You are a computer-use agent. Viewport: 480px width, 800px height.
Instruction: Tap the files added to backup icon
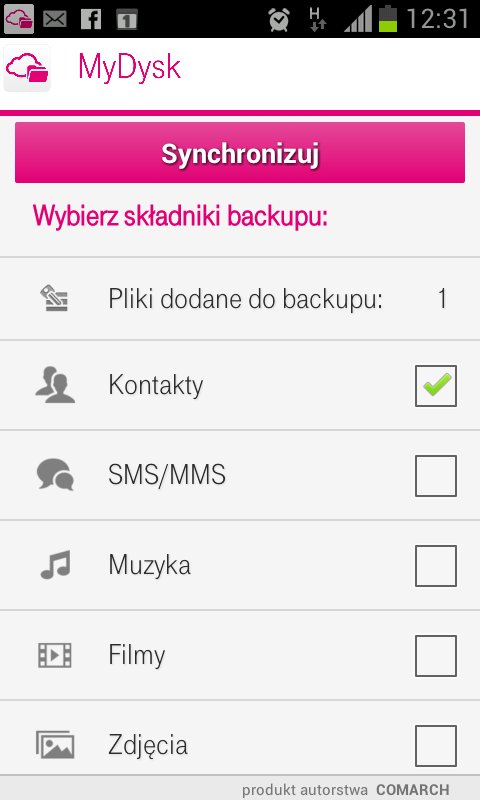54,298
